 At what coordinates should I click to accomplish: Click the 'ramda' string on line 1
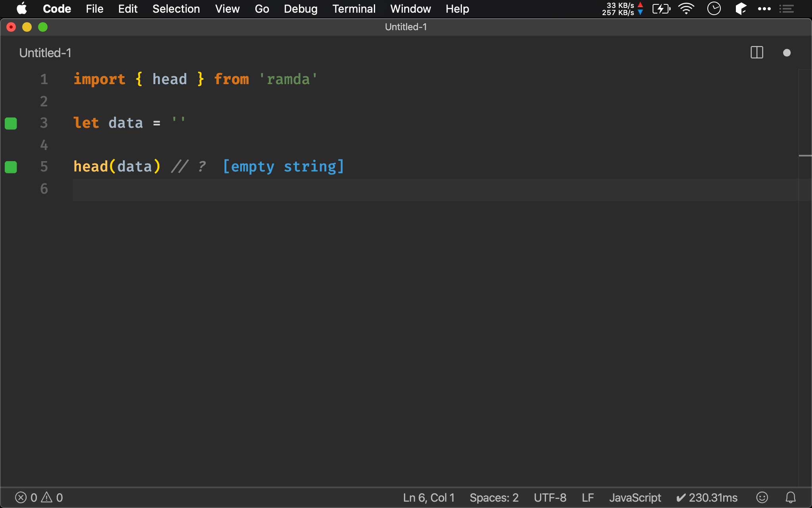288,79
